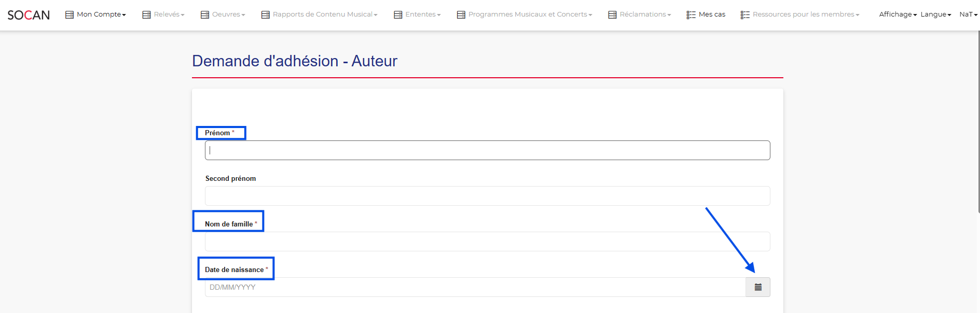Open the Rapports de Contenu Musical menu
This screenshot has height=313, width=980.
[324, 15]
